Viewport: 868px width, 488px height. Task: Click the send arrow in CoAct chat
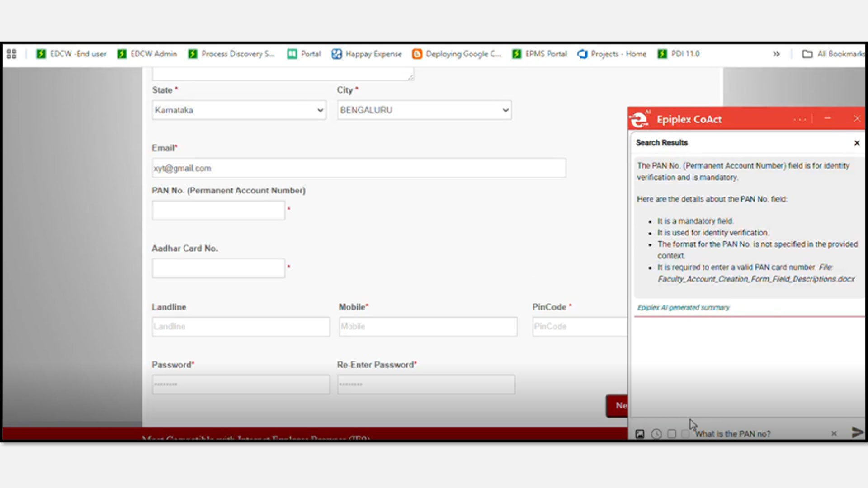click(x=857, y=432)
